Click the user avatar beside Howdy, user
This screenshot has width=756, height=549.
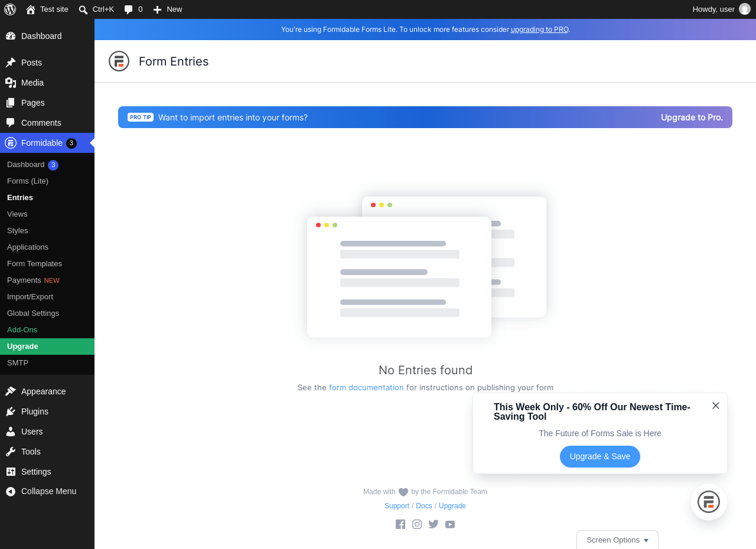745,9
